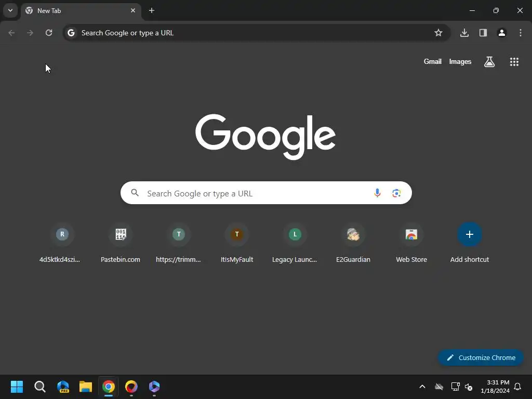Open the Google apps grid
The height and width of the screenshot is (399, 532).
(514, 62)
